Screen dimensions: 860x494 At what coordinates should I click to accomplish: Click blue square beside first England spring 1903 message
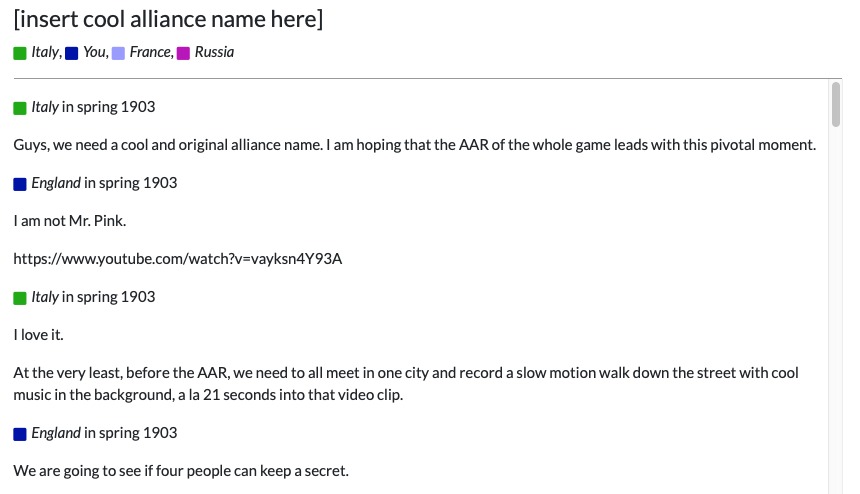coord(20,184)
